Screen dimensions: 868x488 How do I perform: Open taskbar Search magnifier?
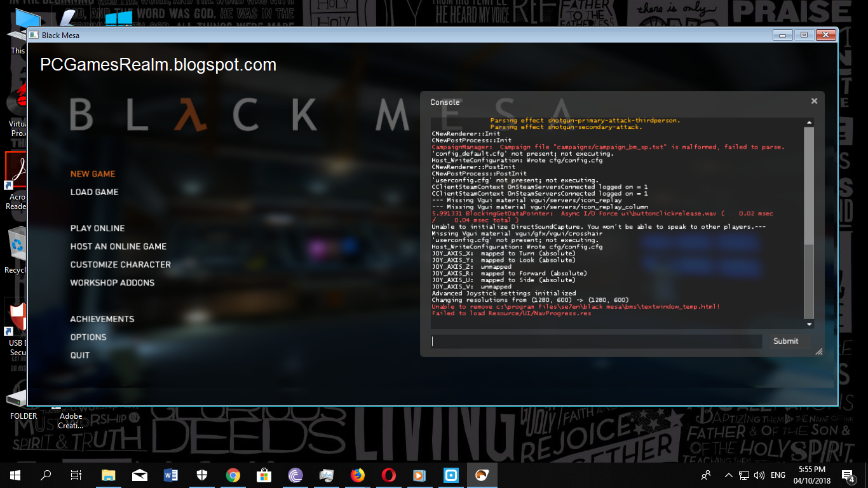coord(46,475)
